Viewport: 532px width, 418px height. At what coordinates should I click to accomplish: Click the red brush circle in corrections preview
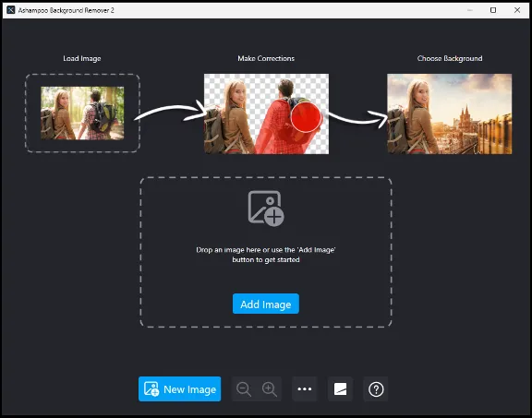pyautogui.click(x=306, y=117)
